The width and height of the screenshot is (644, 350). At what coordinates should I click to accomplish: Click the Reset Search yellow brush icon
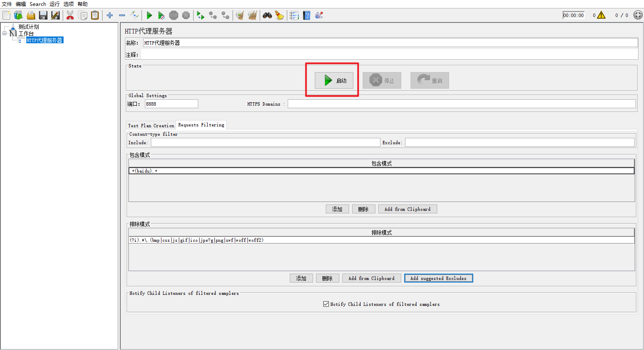(x=280, y=15)
